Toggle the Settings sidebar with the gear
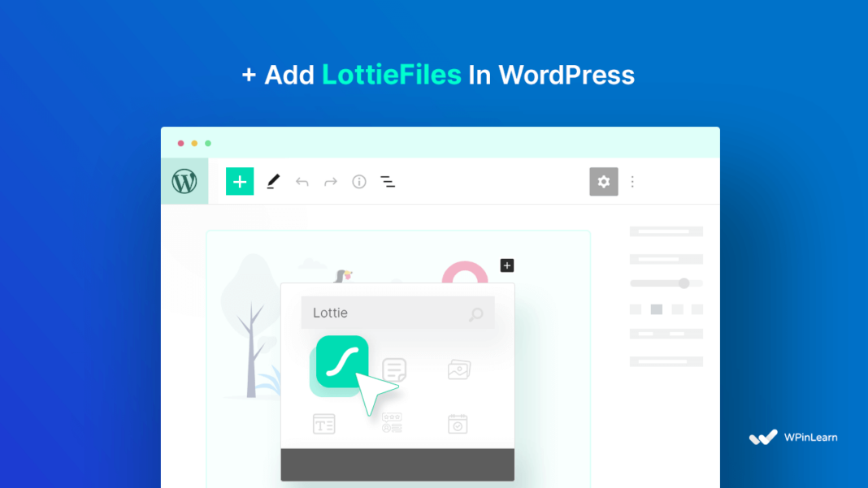This screenshot has width=868, height=488. pos(603,181)
